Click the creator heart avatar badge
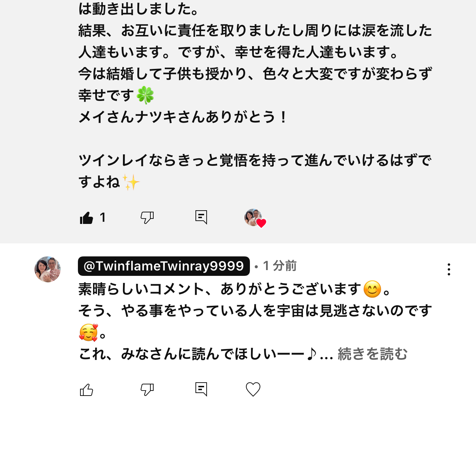This screenshot has width=476, height=476. point(255,218)
